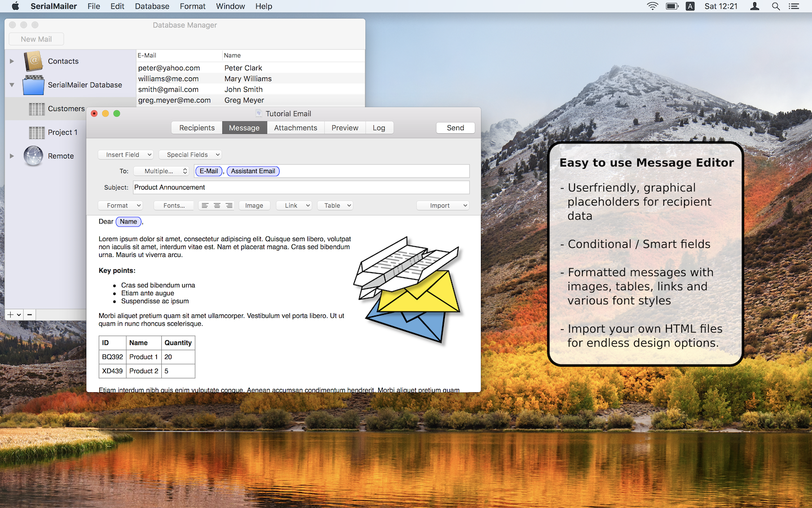Click the Fast User Switching icon
Screen dimensions: 812x508
tap(754, 6)
